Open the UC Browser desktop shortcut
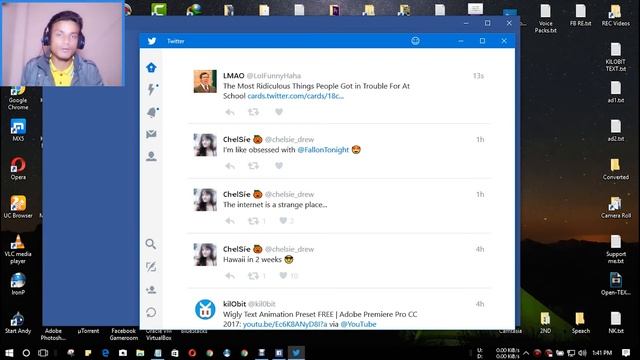The height and width of the screenshot is (360, 640). coord(18,207)
